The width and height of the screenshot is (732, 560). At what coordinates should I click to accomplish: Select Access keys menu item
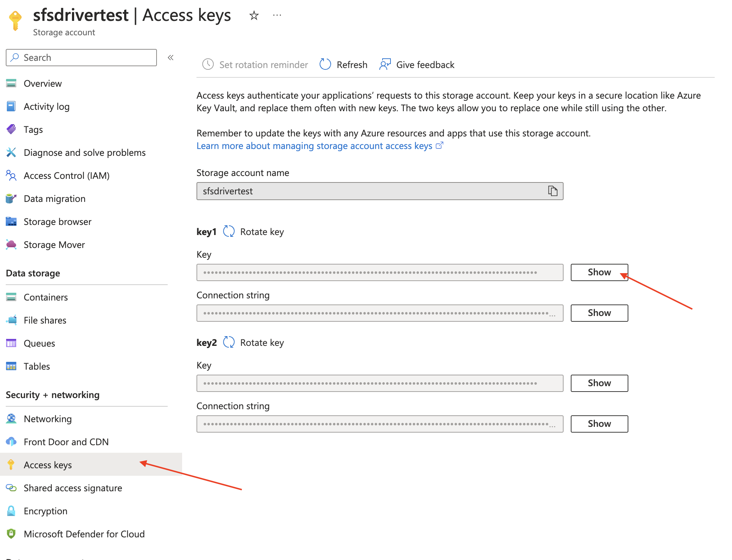click(x=91, y=465)
